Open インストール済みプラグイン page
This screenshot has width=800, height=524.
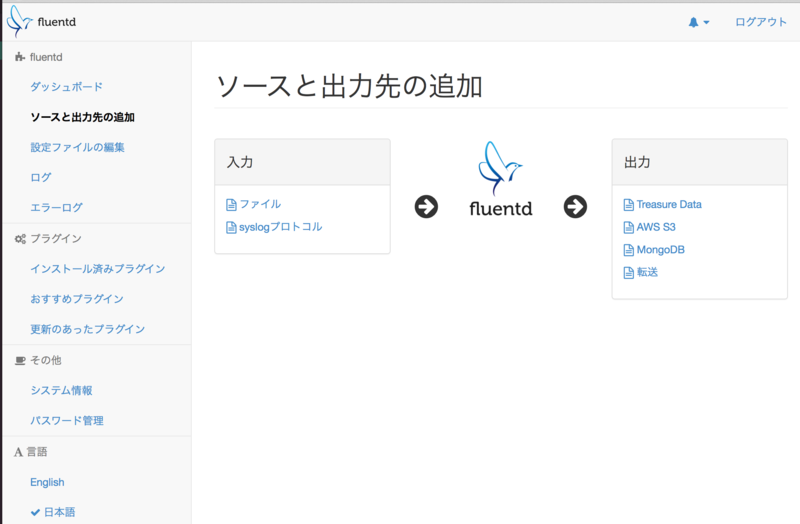click(x=97, y=269)
